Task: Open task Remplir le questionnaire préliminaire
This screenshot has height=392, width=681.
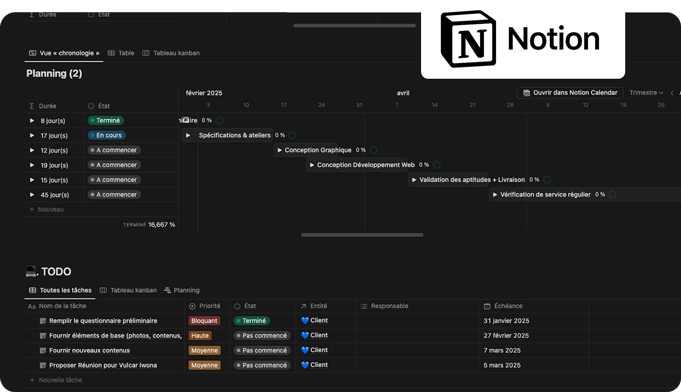Action: coord(103,321)
